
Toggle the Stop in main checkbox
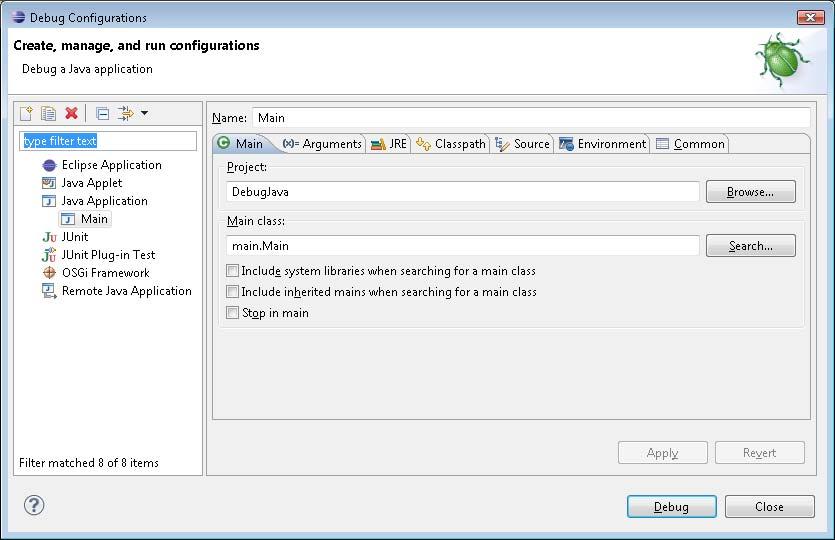(232, 313)
